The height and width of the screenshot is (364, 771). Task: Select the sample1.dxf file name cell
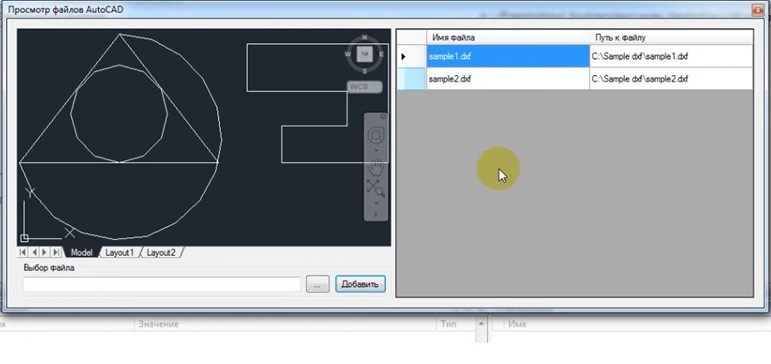tap(508, 56)
